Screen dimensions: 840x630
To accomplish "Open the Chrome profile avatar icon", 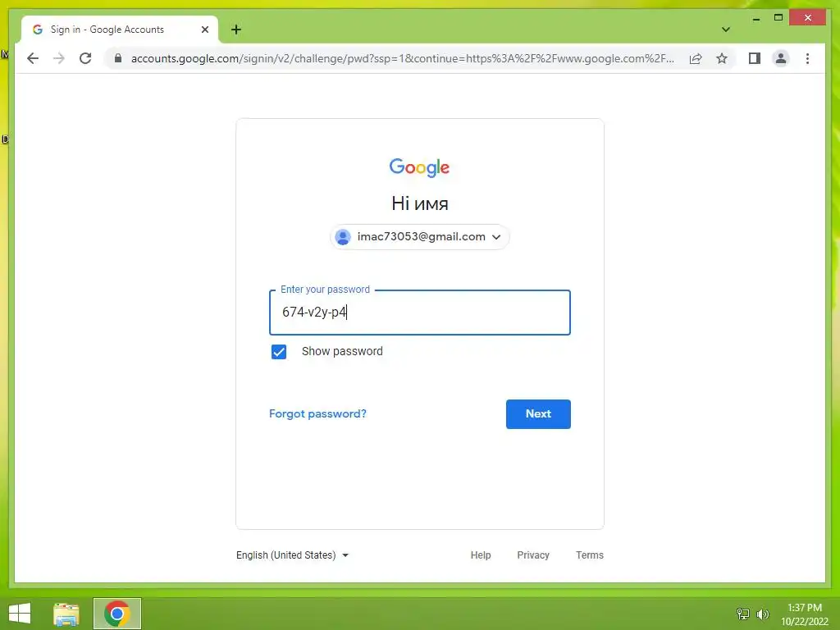I will [781, 58].
